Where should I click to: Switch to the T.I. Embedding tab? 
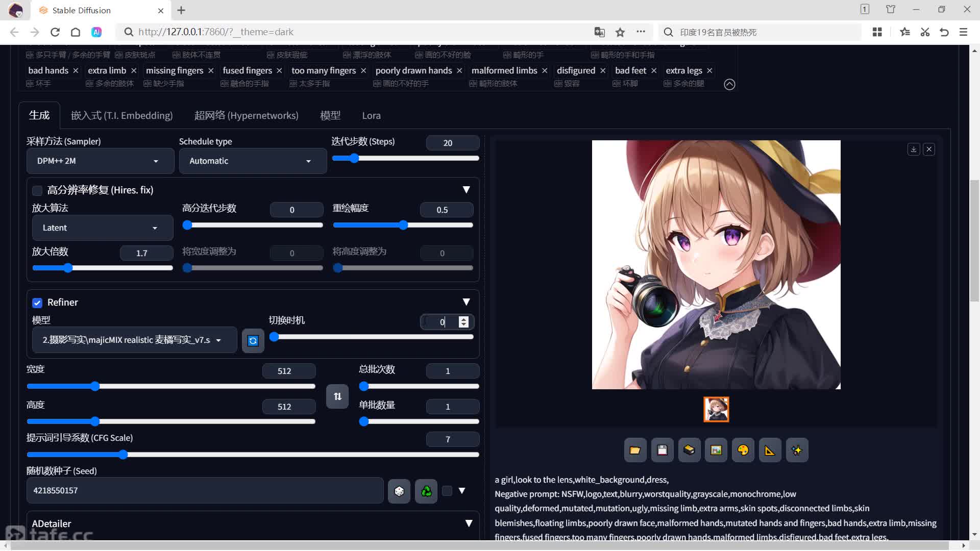tap(122, 115)
